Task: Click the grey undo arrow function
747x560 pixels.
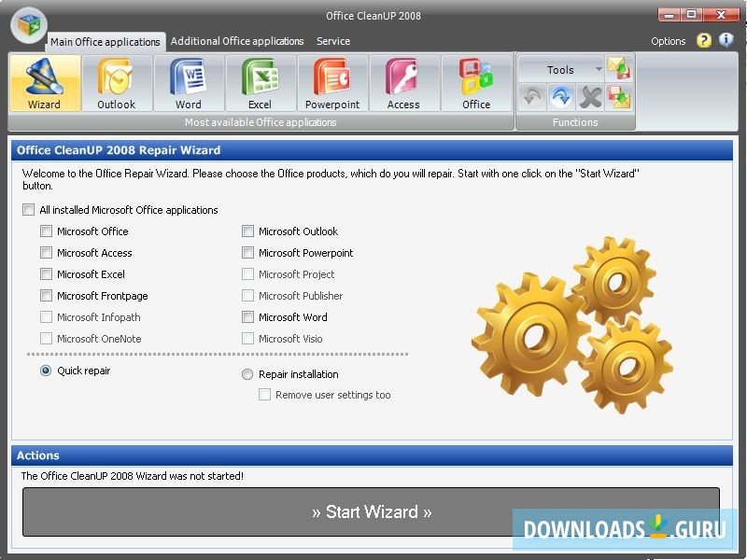Action: click(531, 97)
